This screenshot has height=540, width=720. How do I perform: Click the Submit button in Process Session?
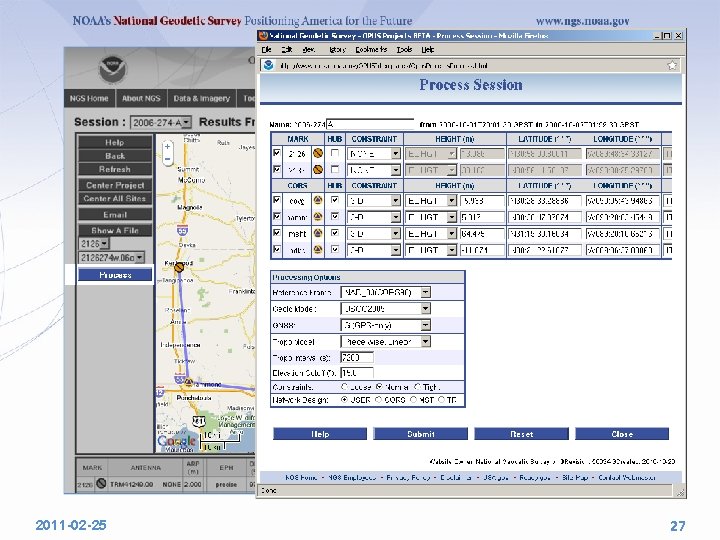tap(421, 434)
